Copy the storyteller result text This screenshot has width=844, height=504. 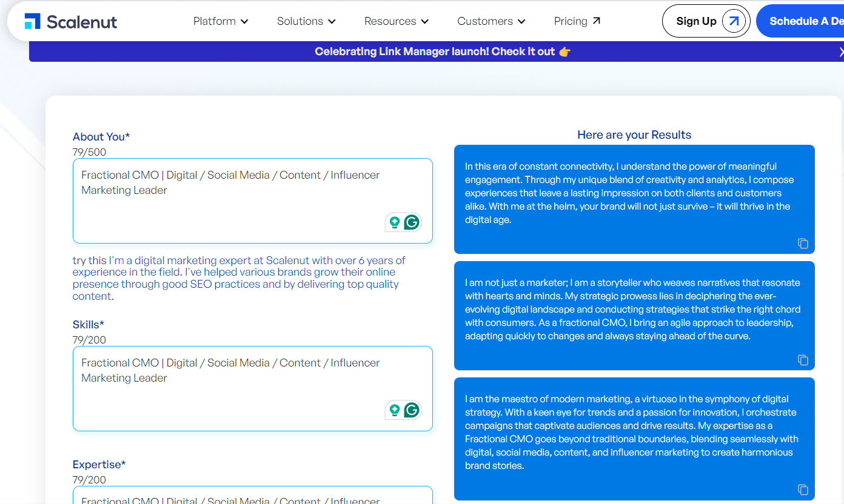[803, 360]
